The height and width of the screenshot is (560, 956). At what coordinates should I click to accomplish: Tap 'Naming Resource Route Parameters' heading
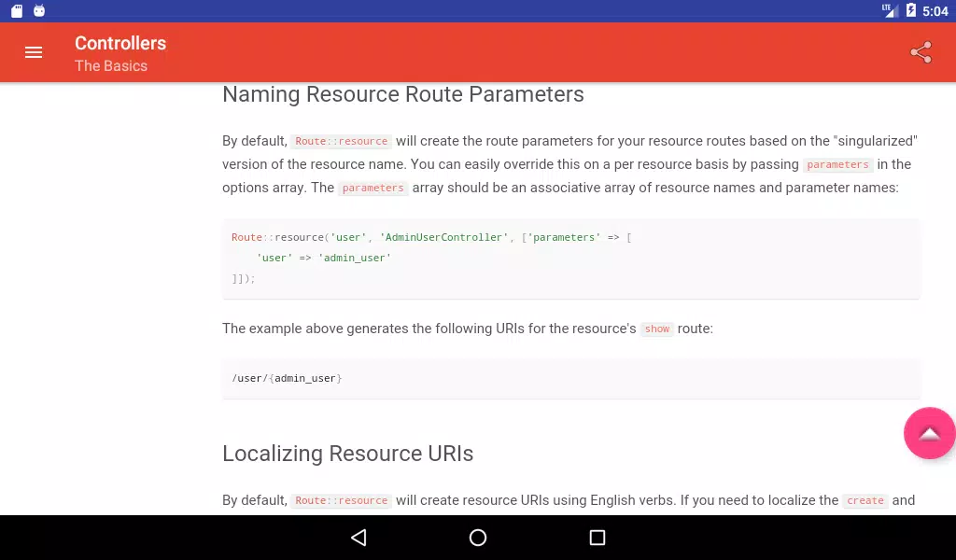pyautogui.click(x=403, y=94)
